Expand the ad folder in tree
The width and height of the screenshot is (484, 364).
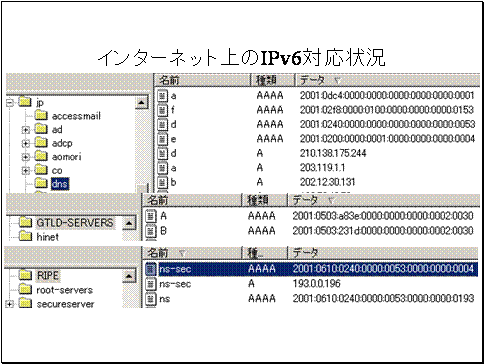point(26,130)
